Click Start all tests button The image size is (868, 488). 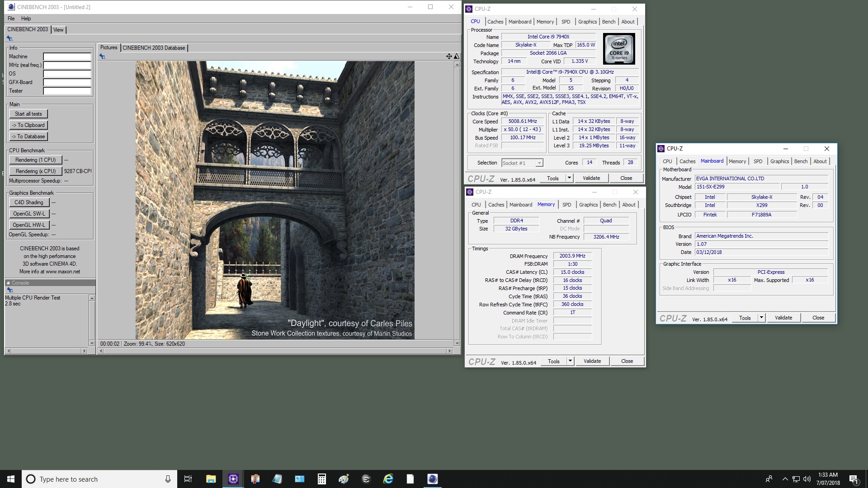point(28,114)
